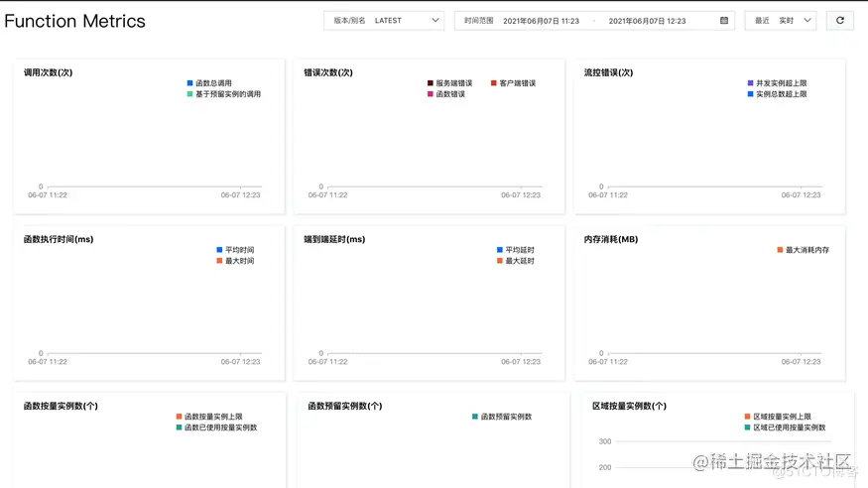The image size is (868, 488).
Task: Toggle 函数按量实例上限 legend item
Action: click(209, 417)
